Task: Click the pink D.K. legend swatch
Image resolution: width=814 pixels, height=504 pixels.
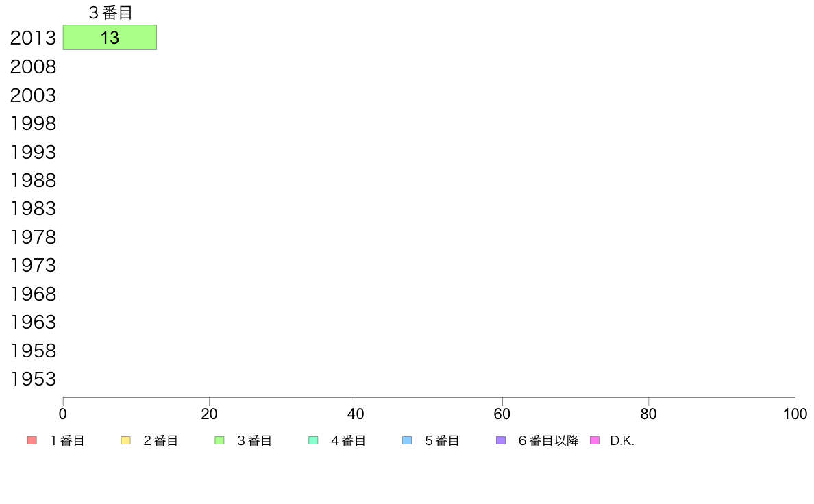Action: click(x=595, y=440)
